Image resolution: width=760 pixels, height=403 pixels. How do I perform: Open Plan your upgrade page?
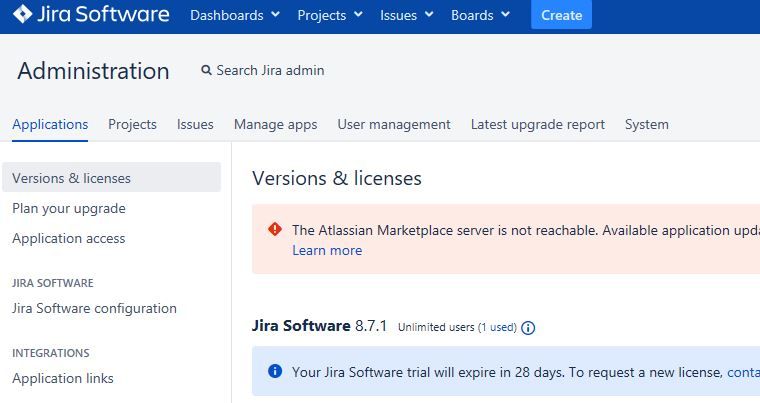tap(69, 209)
